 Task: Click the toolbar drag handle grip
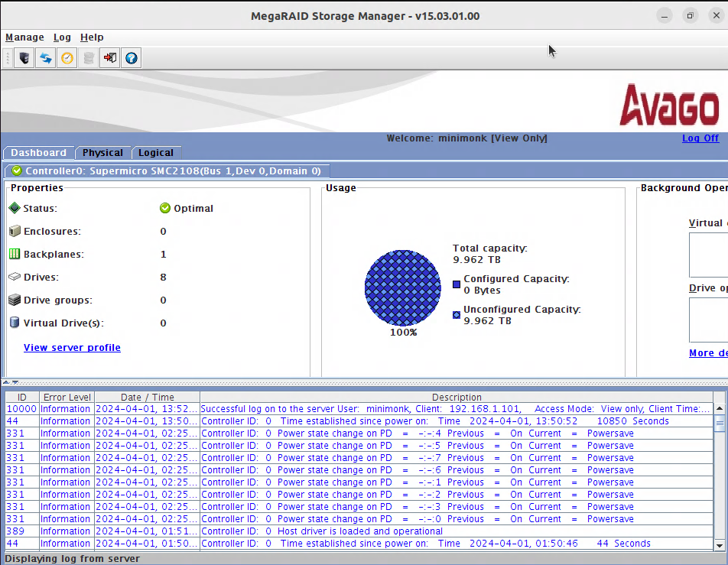8,58
